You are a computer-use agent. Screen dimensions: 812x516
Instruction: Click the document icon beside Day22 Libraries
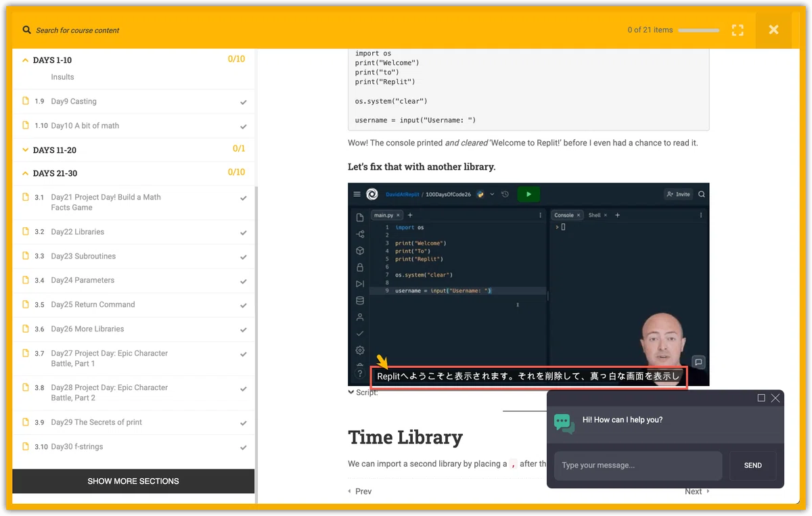click(x=26, y=231)
